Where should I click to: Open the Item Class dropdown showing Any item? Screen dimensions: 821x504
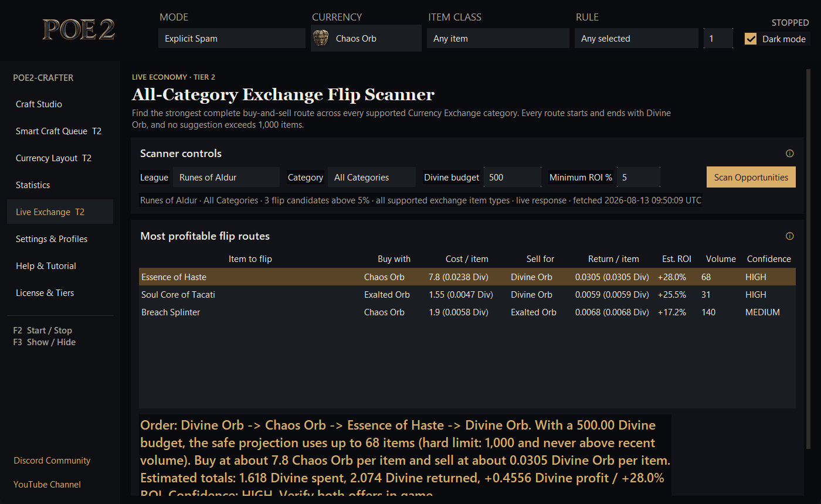pos(498,39)
